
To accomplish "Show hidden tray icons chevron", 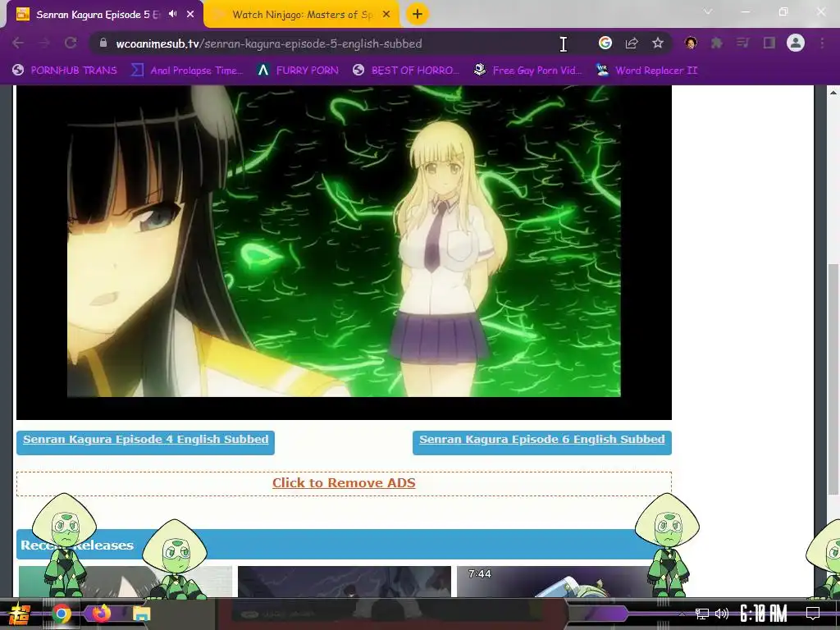I will pos(682,614).
